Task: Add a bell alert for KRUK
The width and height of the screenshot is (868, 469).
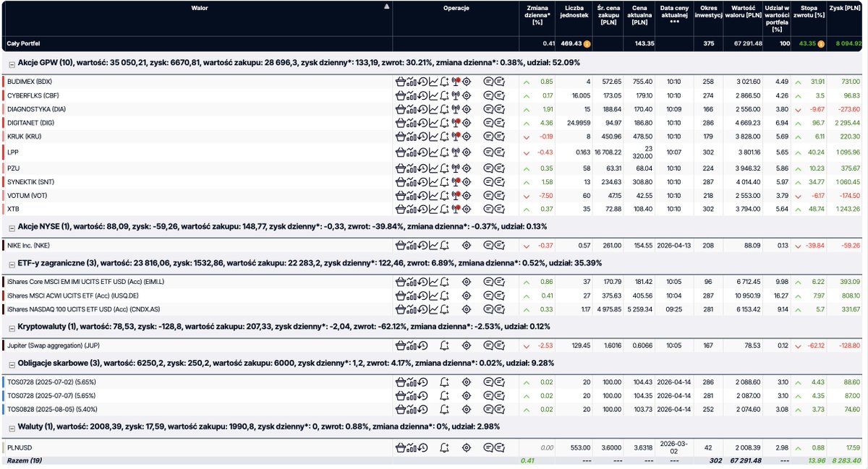Action: pyautogui.click(x=444, y=136)
